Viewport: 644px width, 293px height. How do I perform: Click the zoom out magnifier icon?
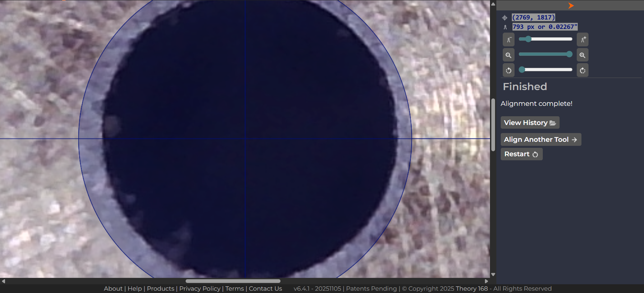pyautogui.click(x=508, y=55)
